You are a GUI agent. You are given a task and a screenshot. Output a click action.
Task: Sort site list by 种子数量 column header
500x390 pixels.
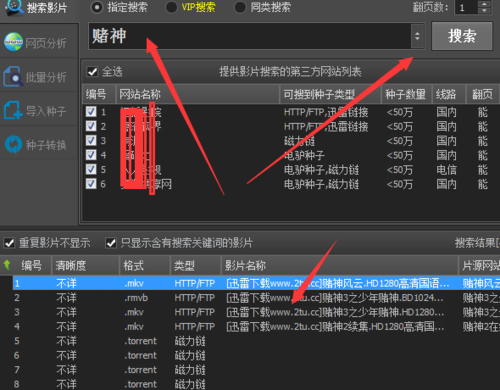pos(406,94)
